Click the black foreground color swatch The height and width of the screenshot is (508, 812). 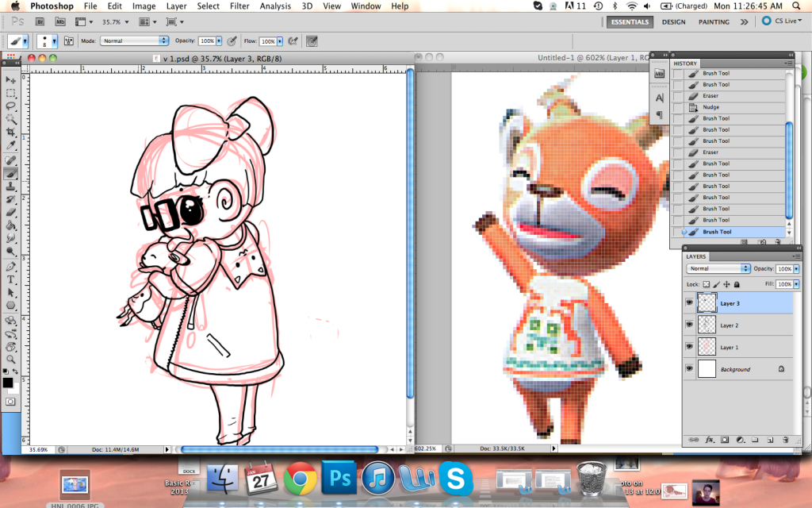coord(8,383)
